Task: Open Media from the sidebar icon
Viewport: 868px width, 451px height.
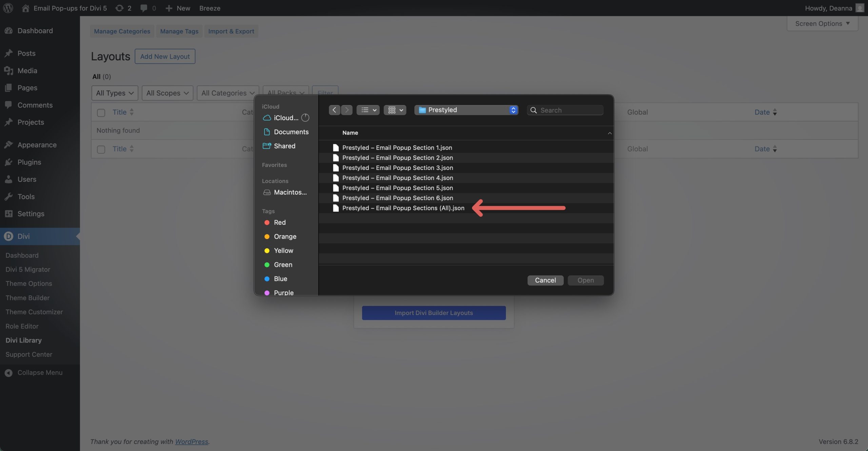Action: point(9,71)
